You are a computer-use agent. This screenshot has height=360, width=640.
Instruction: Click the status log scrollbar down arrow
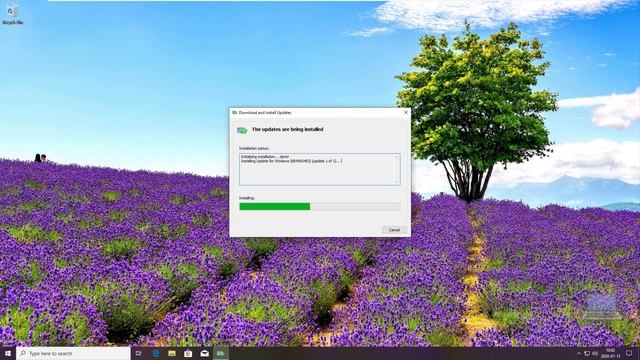tap(397, 182)
